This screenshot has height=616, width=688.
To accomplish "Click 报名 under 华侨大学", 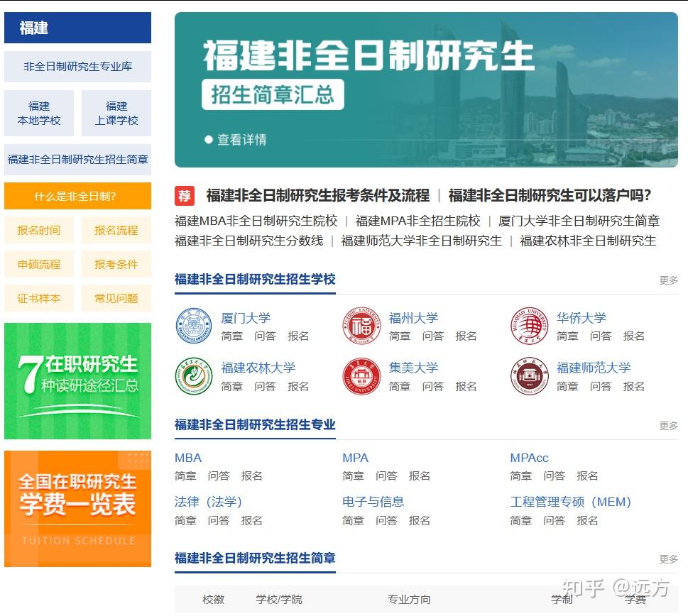I will [634, 336].
